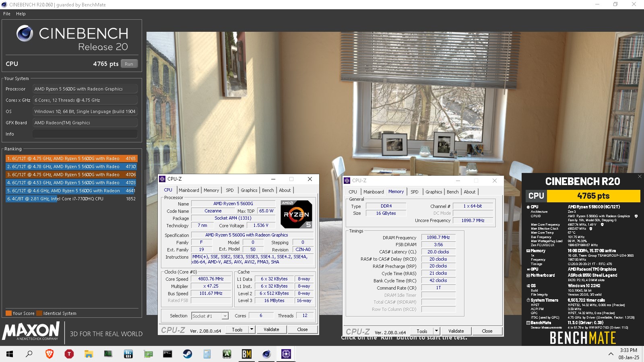The height and width of the screenshot is (362, 644).
Task: Open the Windows calculator taskbar icon
Action: 207,354
